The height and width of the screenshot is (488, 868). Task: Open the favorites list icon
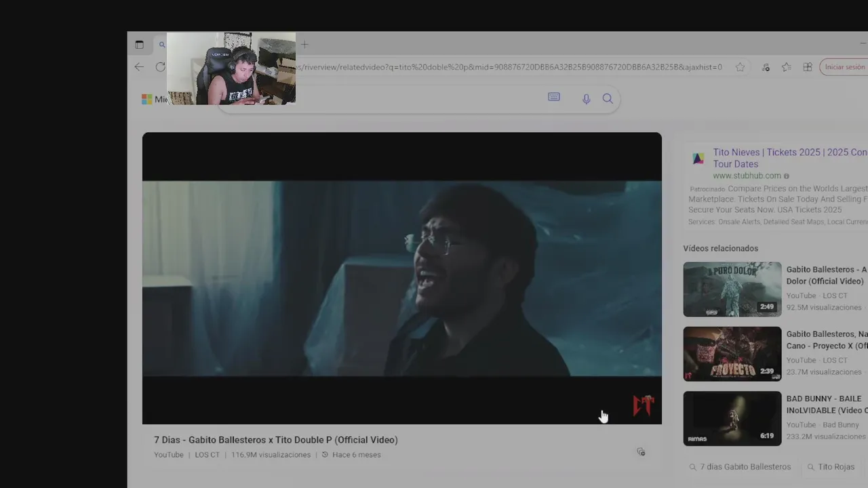point(786,67)
